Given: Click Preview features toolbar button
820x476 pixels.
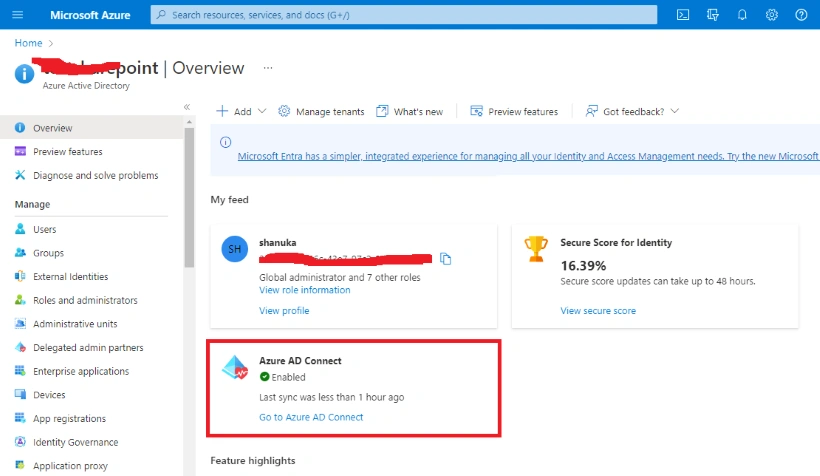Looking at the screenshot, I should click(514, 111).
